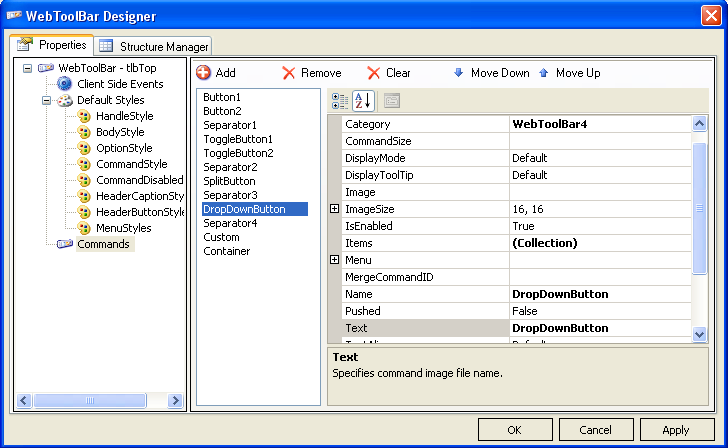Select SplitButton in the command list
Screen dimensions: 728x448
[x=229, y=181]
